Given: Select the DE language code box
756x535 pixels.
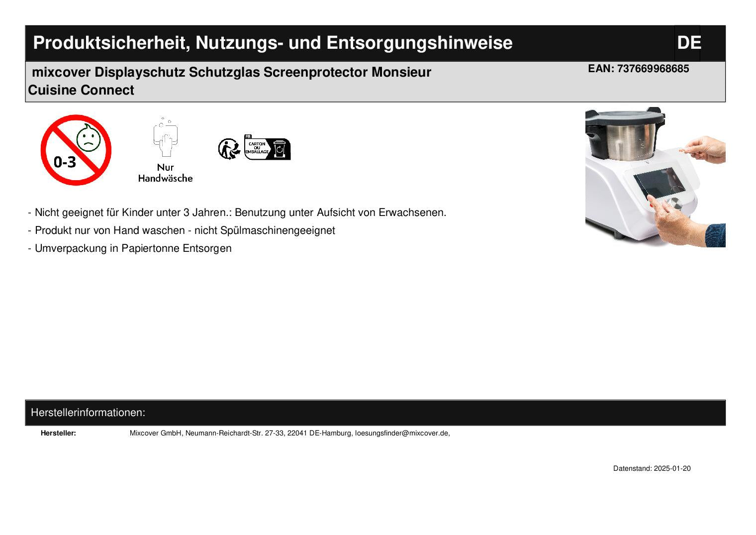Looking at the screenshot, I should 688,43.
